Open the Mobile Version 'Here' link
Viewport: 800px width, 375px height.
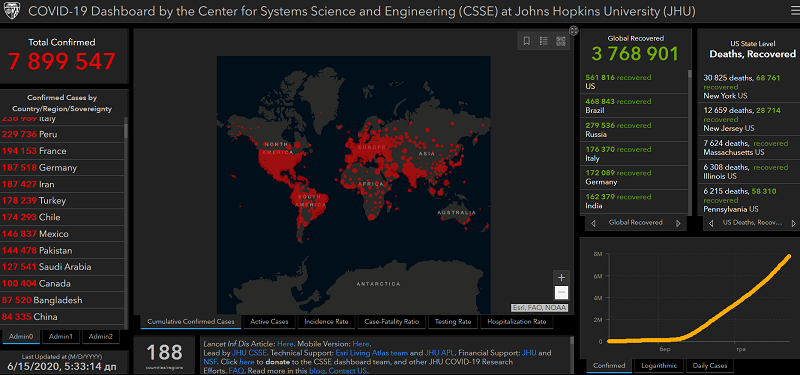click(x=361, y=344)
